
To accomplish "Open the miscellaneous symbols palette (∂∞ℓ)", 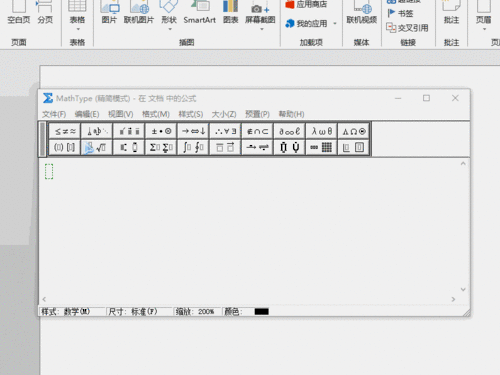I will click(x=290, y=131).
